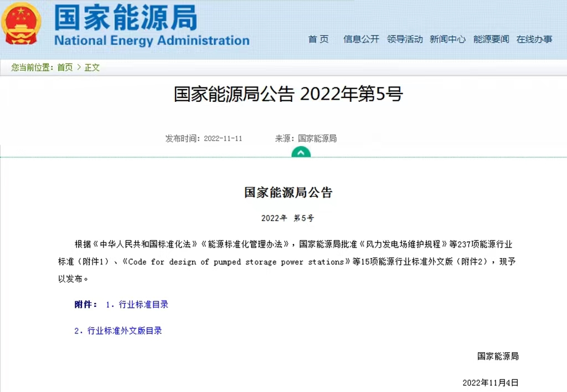Click the 您当前位置 breadcrumb label
The height and width of the screenshot is (392, 567).
point(32,67)
